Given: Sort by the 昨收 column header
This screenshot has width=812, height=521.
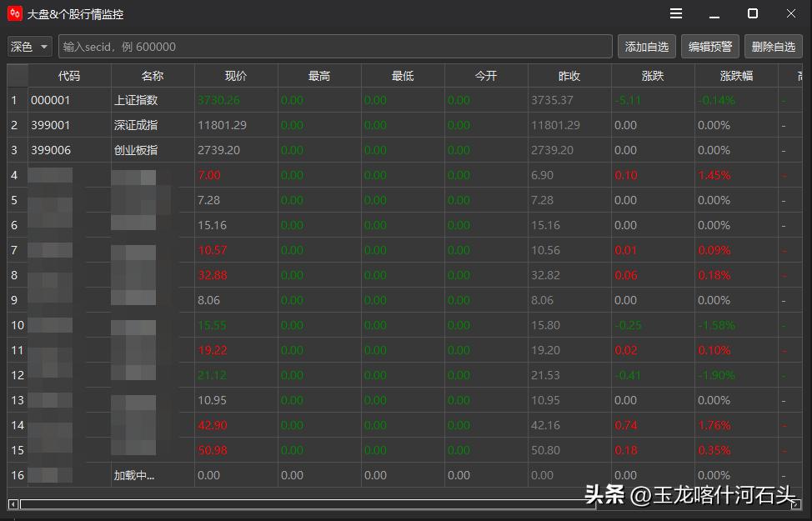Looking at the screenshot, I should coord(569,76).
